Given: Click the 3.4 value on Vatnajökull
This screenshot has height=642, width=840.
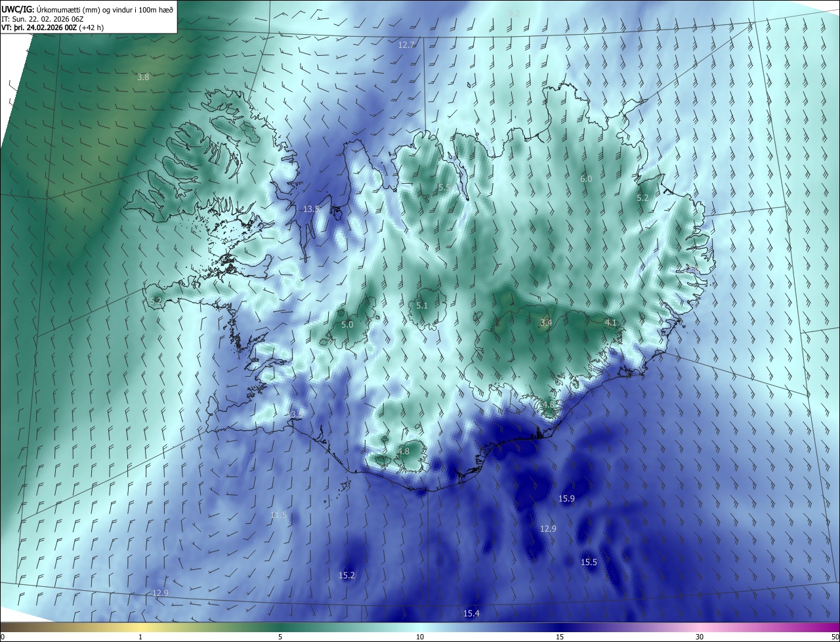Looking at the screenshot, I should [x=546, y=322].
